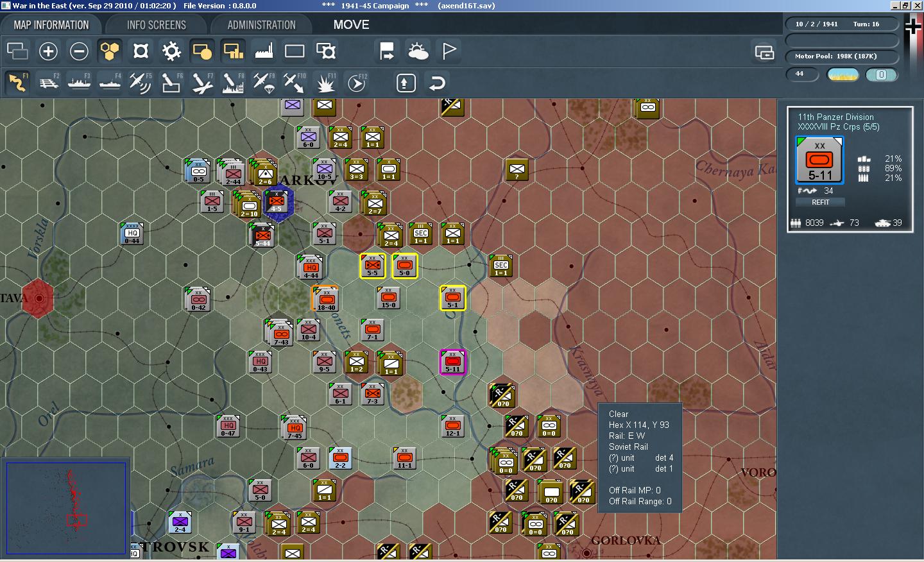Screen dimensions: 924x562
Task: Click the F12 end turn icon
Action: click(x=356, y=83)
